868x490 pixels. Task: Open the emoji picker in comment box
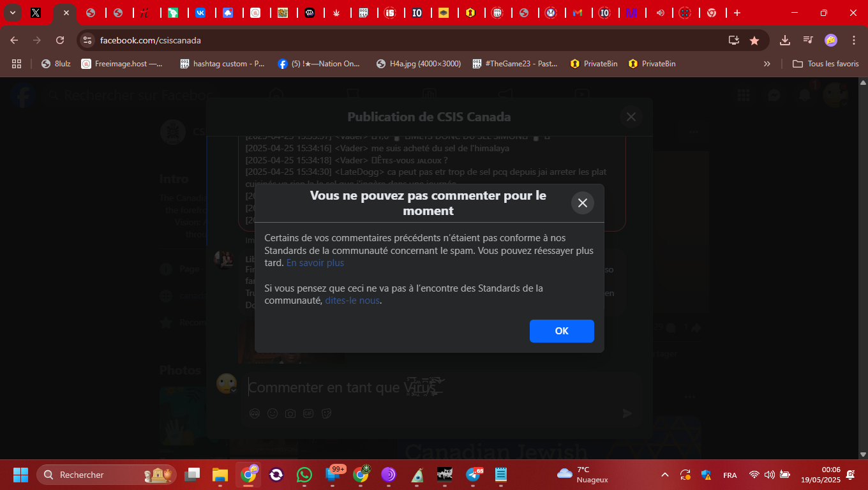[x=273, y=413]
